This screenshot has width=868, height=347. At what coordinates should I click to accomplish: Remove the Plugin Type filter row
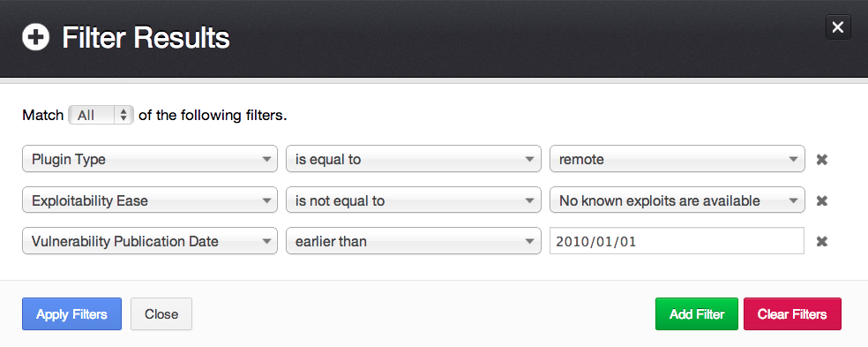[x=822, y=160]
